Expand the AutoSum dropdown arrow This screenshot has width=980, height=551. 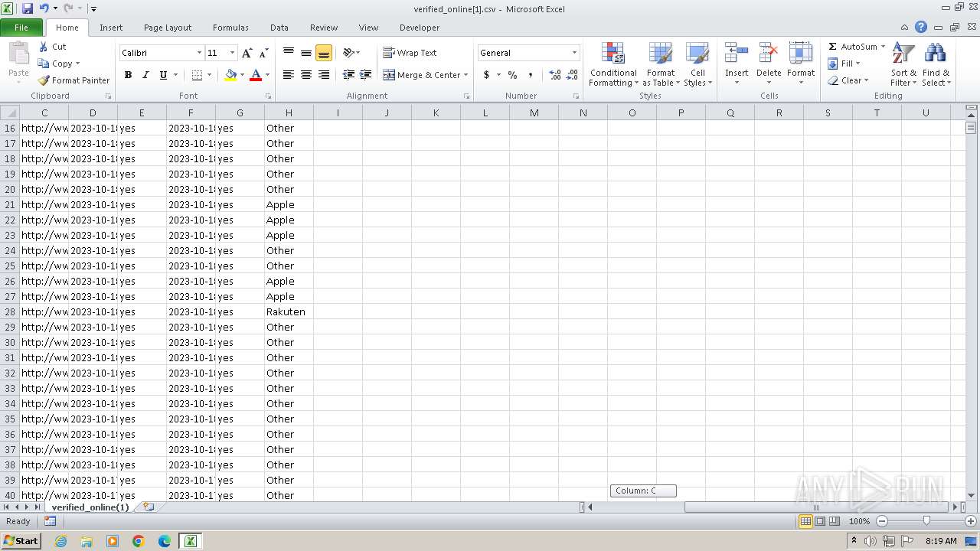pos(883,47)
